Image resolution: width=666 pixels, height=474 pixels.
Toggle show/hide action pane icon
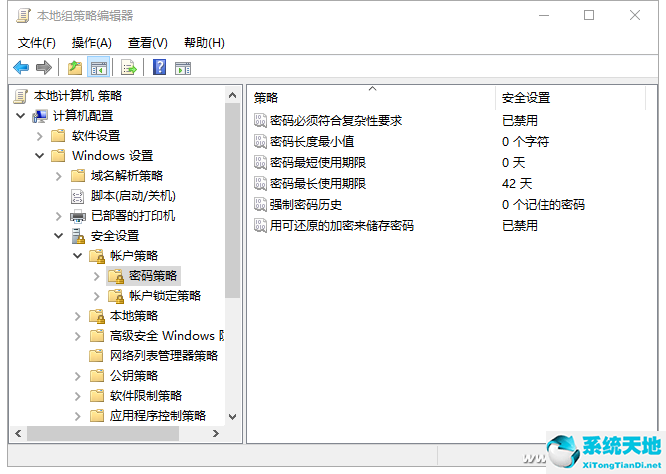tap(183, 68)
